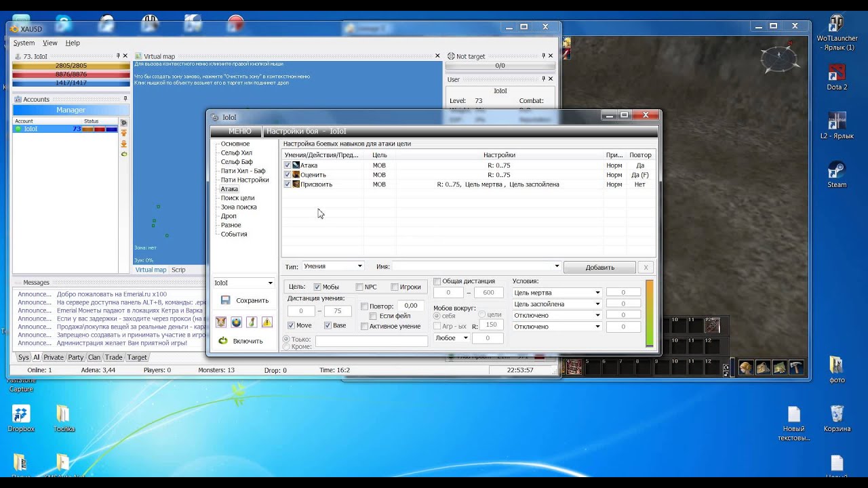
Task: Open the last condition dropdown Отключено
Action: coord(557,327)
